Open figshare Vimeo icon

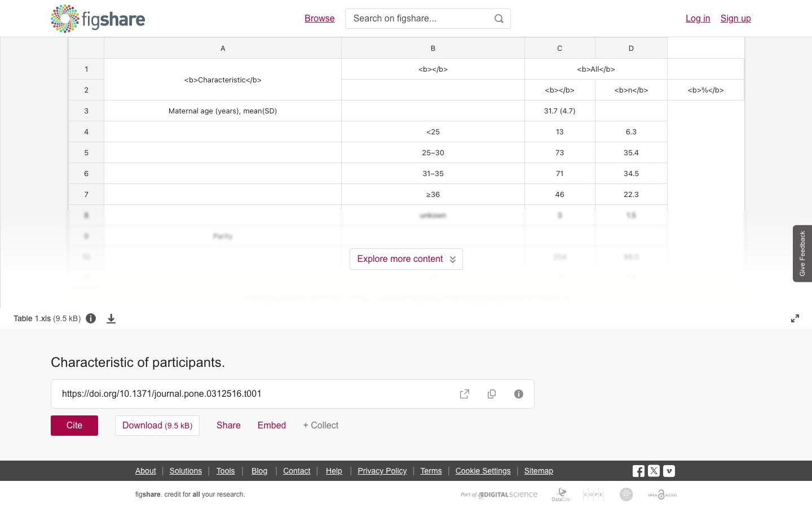pos(669,471)
